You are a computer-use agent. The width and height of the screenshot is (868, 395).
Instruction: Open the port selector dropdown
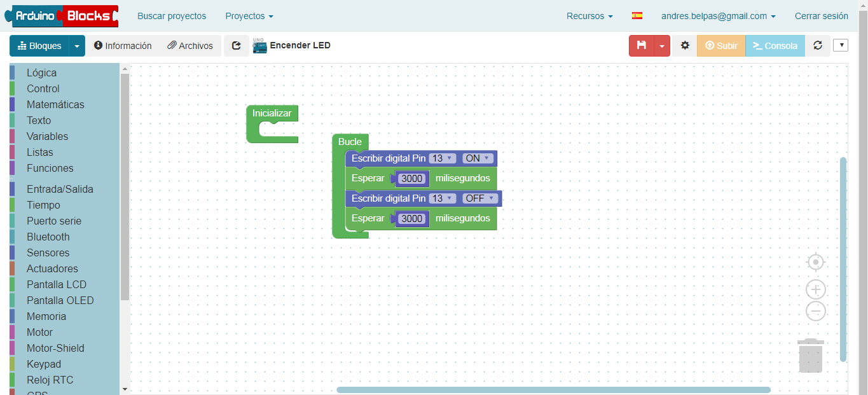pyautogui.click(x=841, y=45)
